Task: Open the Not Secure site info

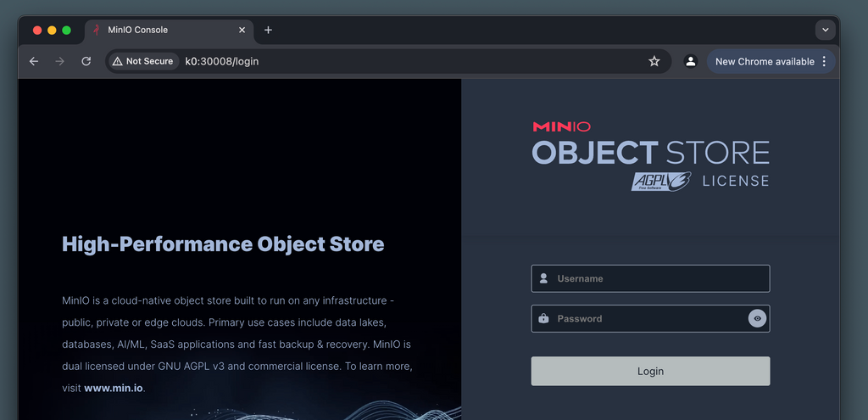Action: click(x=142, y=61)
